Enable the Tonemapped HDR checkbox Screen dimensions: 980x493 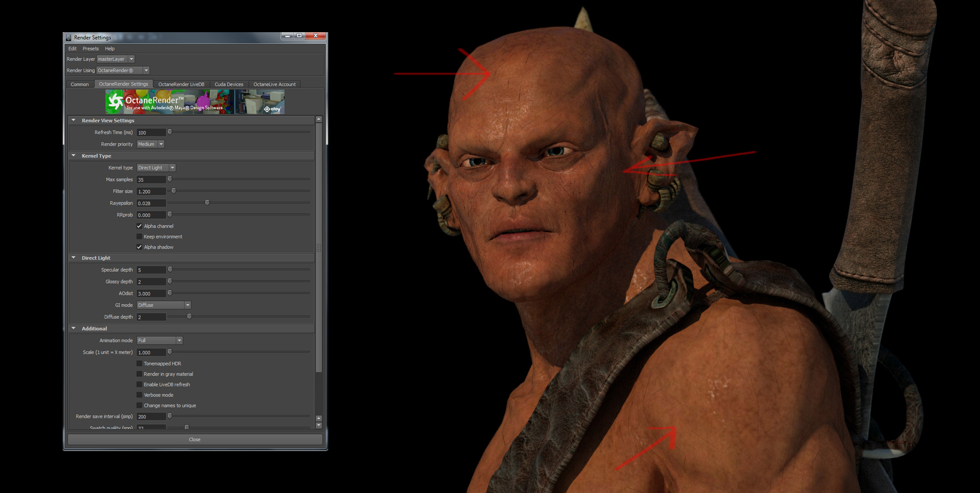click(x=139, y=364)
